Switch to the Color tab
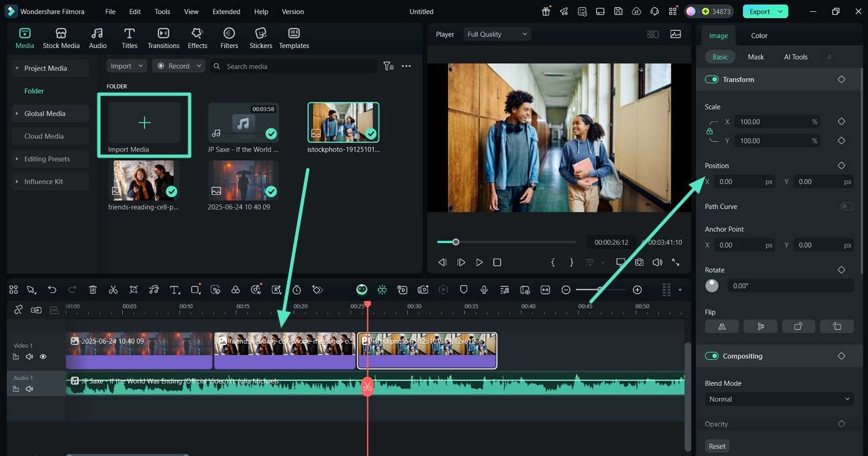Screen dimensions: 868x456 759,35
